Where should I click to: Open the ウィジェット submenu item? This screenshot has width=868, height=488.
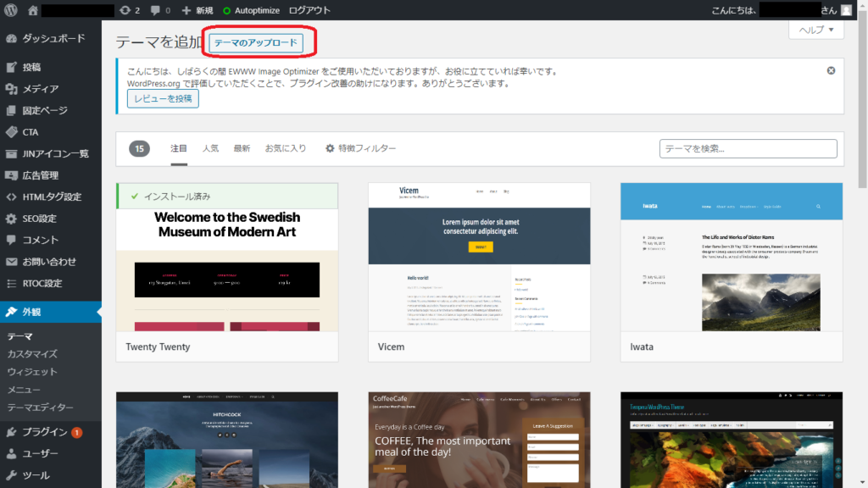[32, 371]
